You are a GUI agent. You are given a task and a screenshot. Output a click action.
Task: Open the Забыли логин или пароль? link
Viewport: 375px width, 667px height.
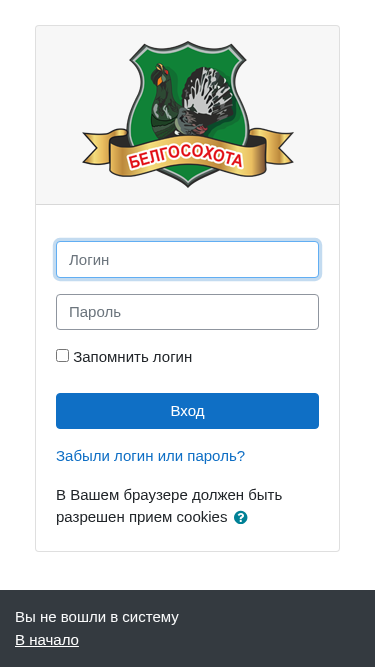click(151, 456)
